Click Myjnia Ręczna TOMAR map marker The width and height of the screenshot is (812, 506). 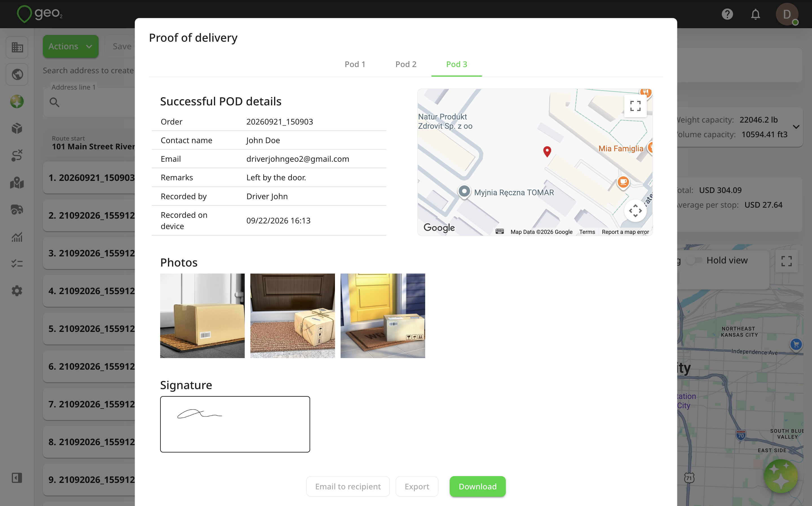pos(464,192)
